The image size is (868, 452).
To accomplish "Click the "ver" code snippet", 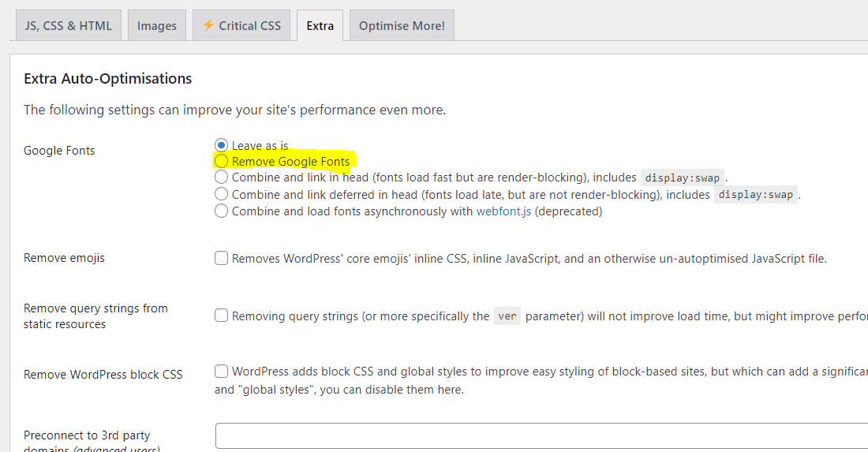I will (507, 316).
